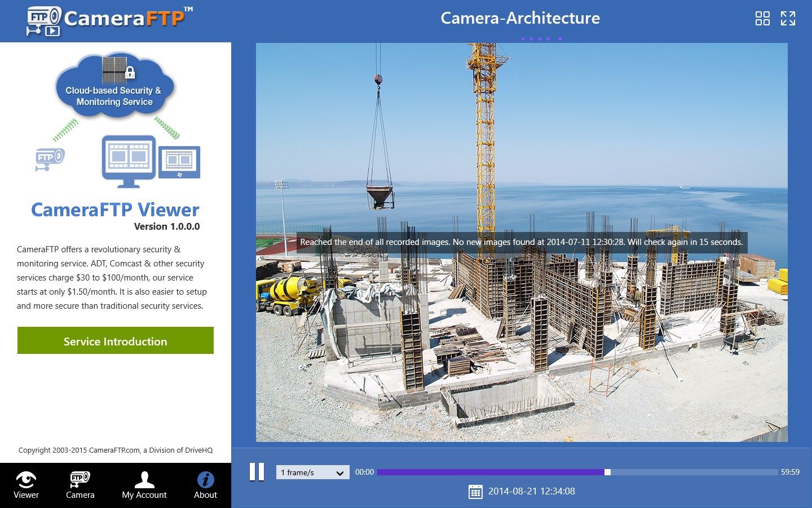This screenshot has height=508, width=812.
Task: Click the Camera-Architecture title
Action: [520, 18]
